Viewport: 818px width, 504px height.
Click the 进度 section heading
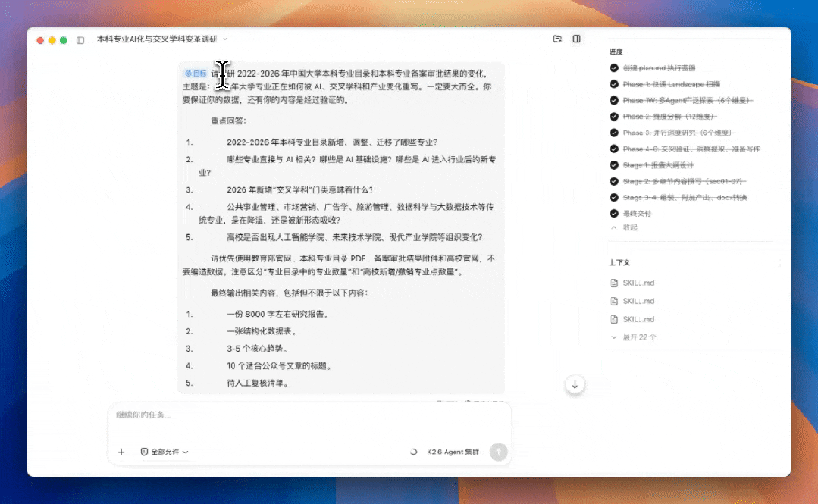[616, 52]
